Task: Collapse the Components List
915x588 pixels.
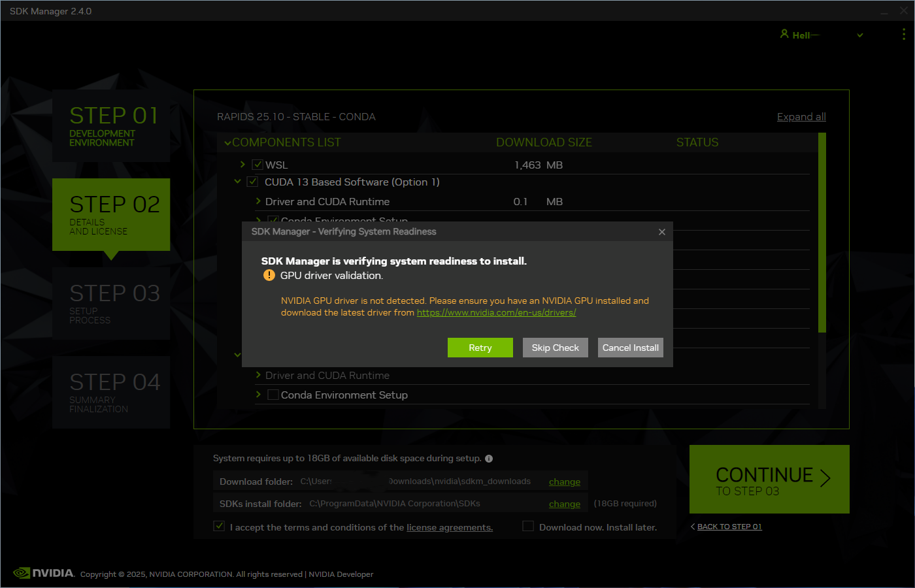Action: (227, 142)
